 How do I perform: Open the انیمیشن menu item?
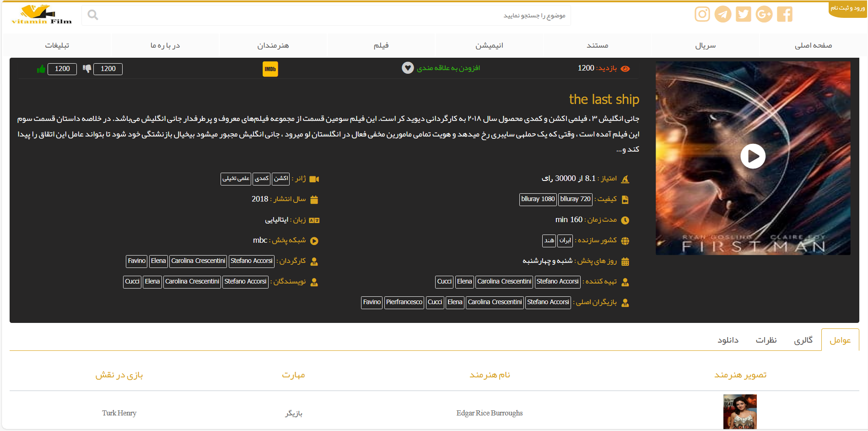coord(489,45)
